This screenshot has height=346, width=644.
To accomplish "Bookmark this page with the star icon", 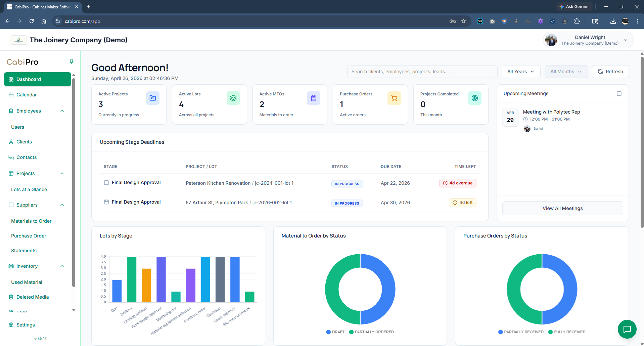I will pyautogui.click(x=463, y=21).
